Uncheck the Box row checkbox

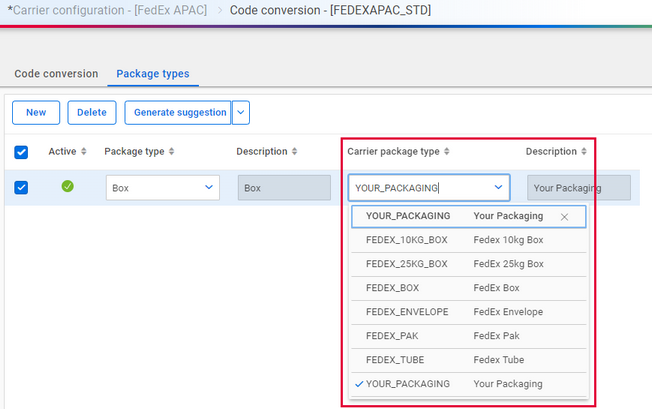tap(21, 187)
